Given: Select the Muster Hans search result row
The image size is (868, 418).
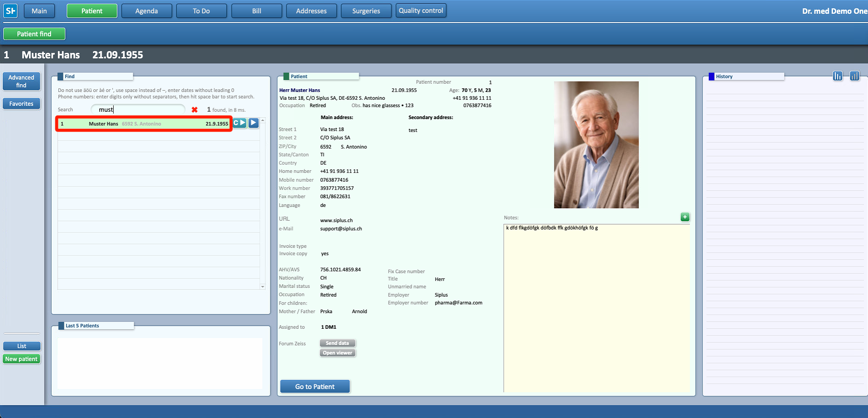Looking at the screenshot, I should (144, 124).
